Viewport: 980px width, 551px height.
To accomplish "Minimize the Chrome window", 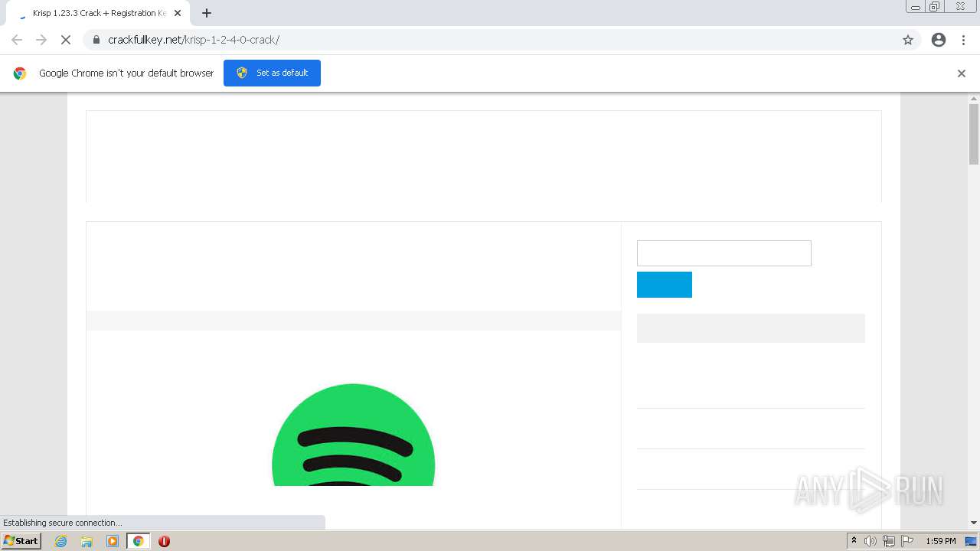I will coord(916,7).
